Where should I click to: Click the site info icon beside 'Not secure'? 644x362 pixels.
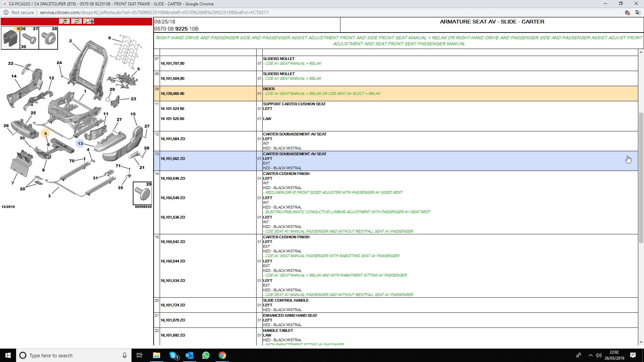click(6, 12)
